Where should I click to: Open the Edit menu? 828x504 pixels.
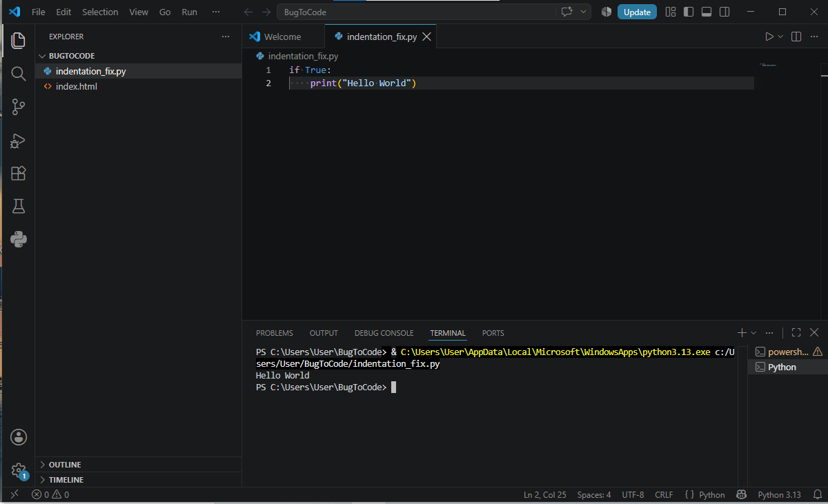tap(63, 12)
